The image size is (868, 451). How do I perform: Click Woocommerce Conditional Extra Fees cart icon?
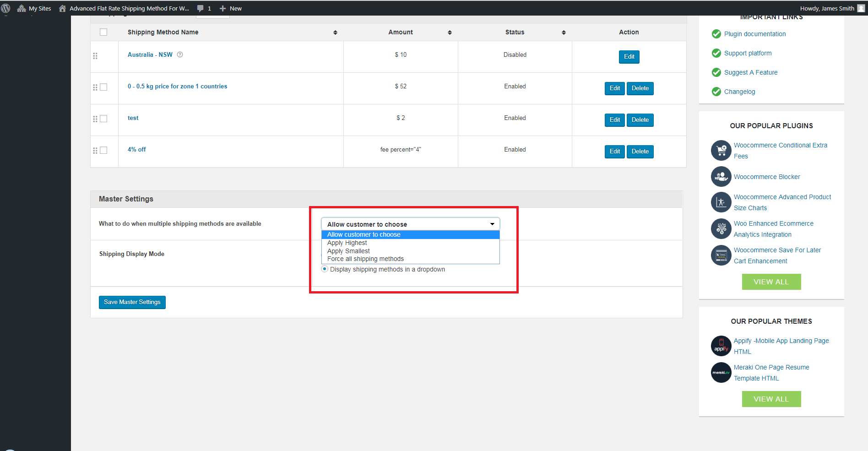coord(721,150)
